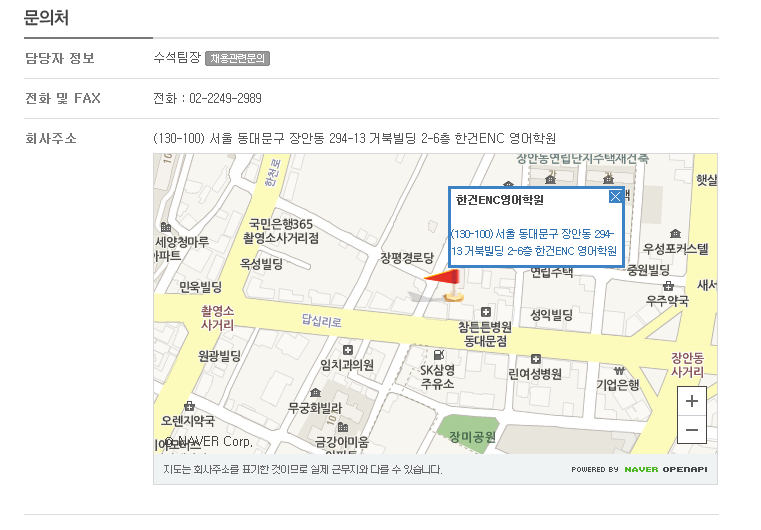Close the 한건ENC영어학원 map info popup

pyautogui.click(x=615, y=196)
